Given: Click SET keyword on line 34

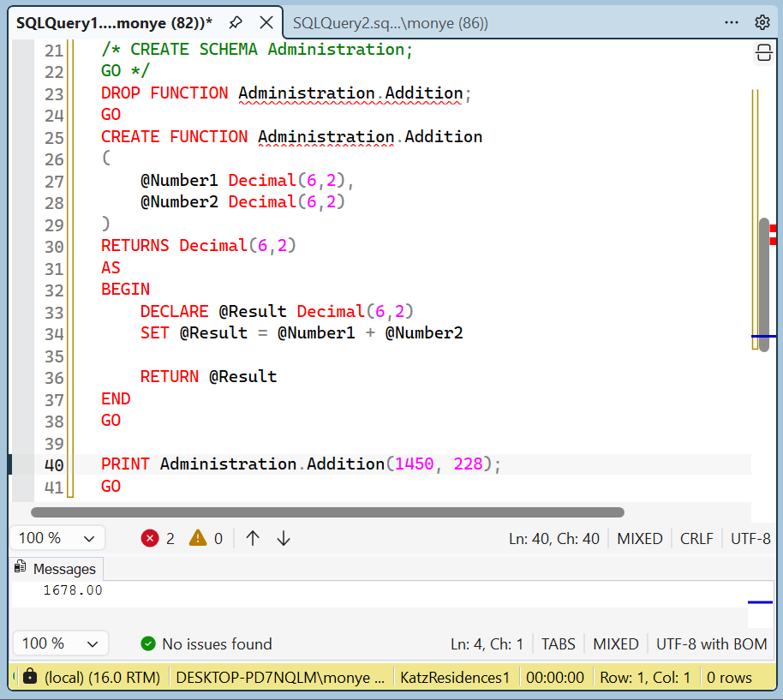Looking at the screenshot, I should 155,333.
